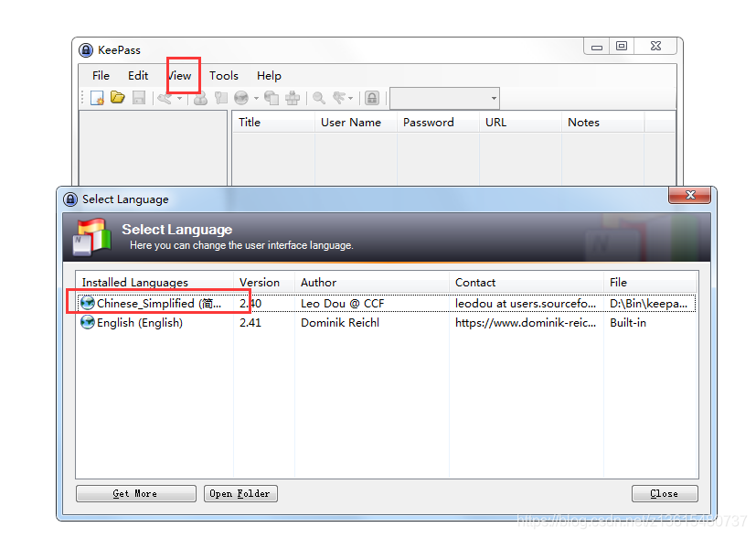Open the File menu in KeePass

pos(101,76)
